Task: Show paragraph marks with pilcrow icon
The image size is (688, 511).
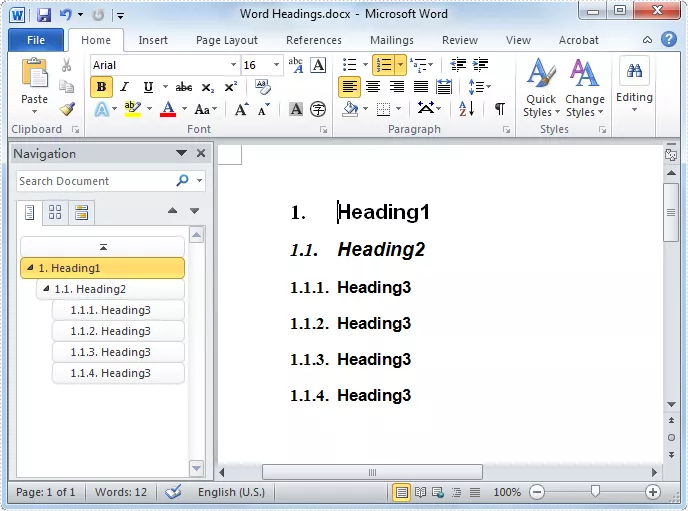Action: click(x=499, y=109)
